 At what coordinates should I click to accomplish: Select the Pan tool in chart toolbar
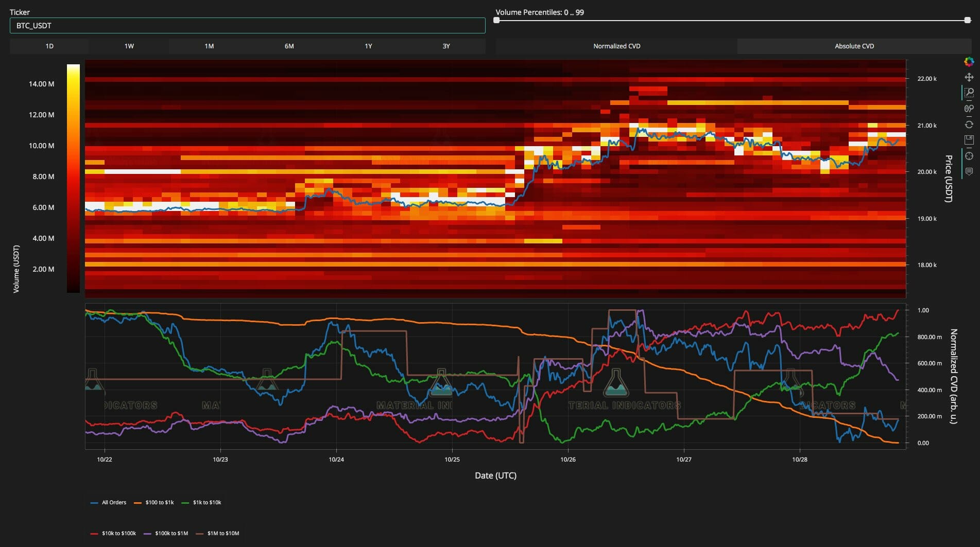click(969, 77)
